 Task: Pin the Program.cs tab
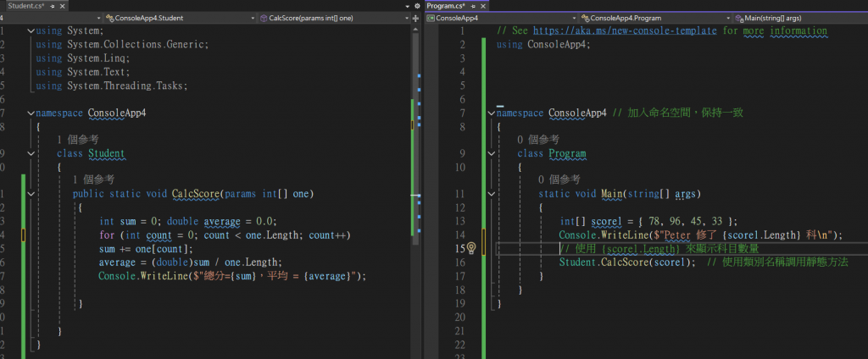point(472,5)
